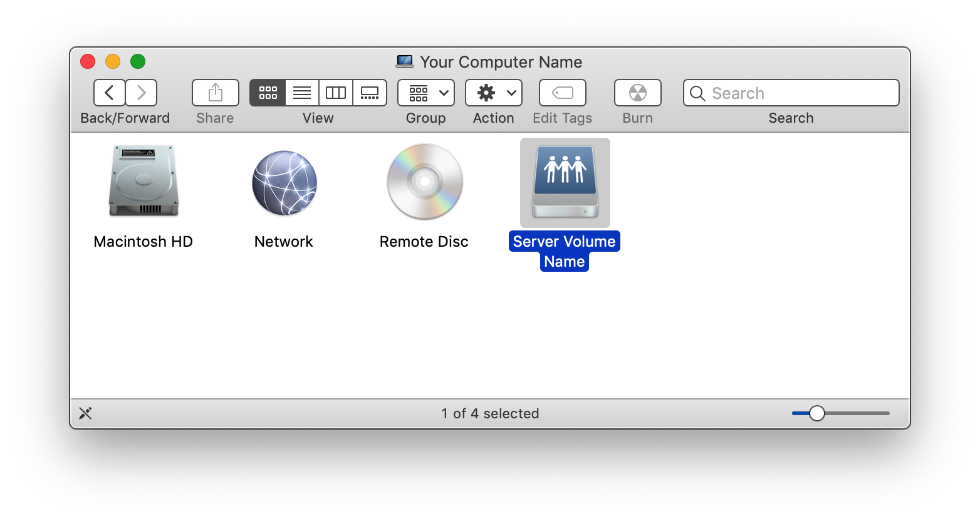Image resolution: width=980 pixels, height=521 pixels.
Task: Switch to column view
Action: [336, 93]
